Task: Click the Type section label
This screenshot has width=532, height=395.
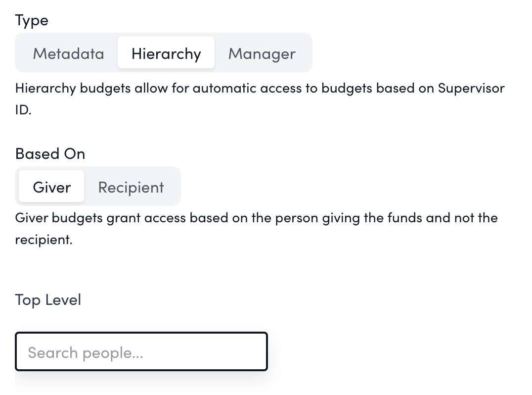Action: (32, 20)
